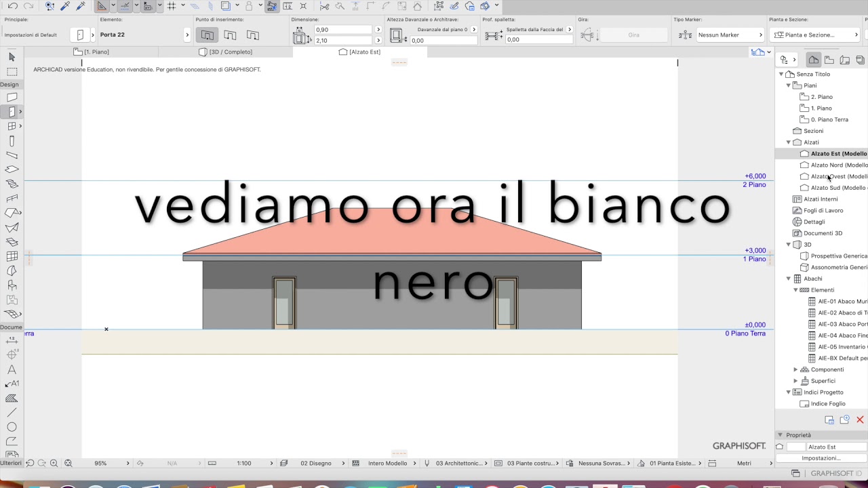
Task: Expand the Componenti tree group
Action: [x=796, y=369]
